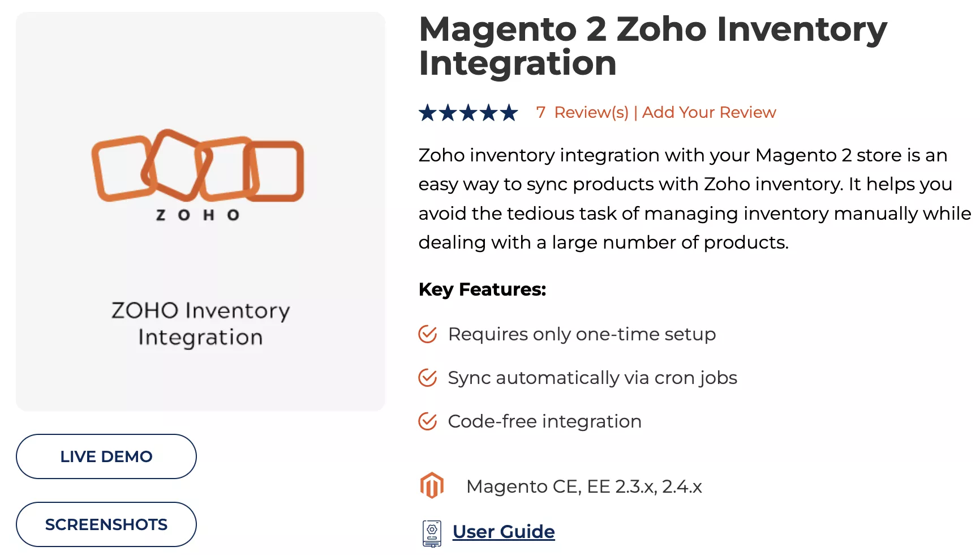Viewport: 980px width, 555px height.
Task: Click the Key Features heading
Action: coord(482,289)
